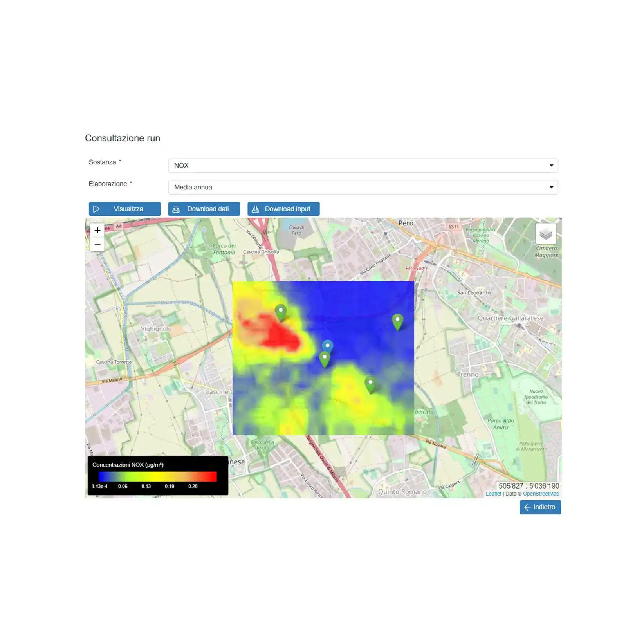Click the Trenno map label
Image resolution: width=644 pixels, height=644 pixels.
[x=468, y=374]
